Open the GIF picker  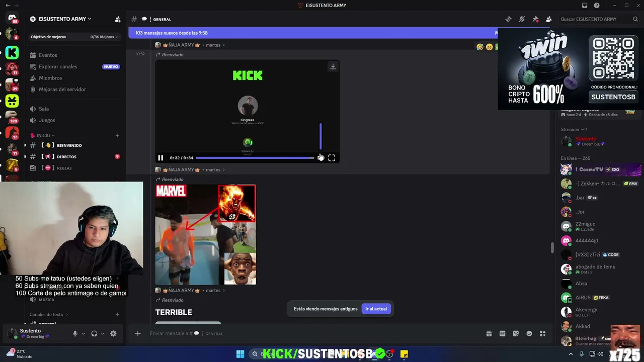pyautogui.click(x=502, y=333)
